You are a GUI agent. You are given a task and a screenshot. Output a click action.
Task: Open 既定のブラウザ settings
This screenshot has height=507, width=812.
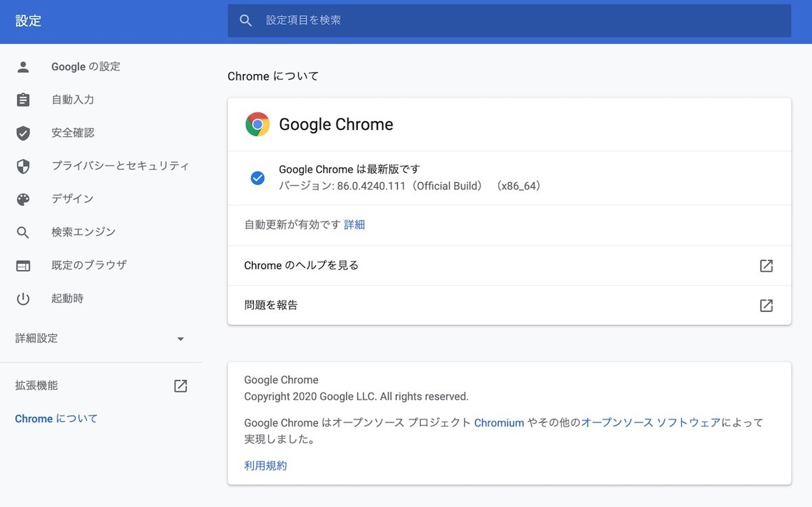click(x=89, y=265)
